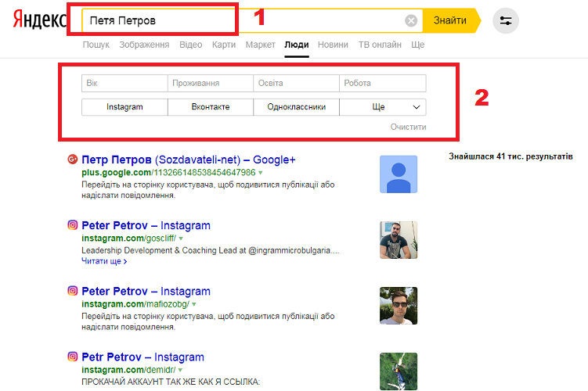Click Instagram icon next to demidr result
Screen dimensions: 588x391
(x=73, y=357)
